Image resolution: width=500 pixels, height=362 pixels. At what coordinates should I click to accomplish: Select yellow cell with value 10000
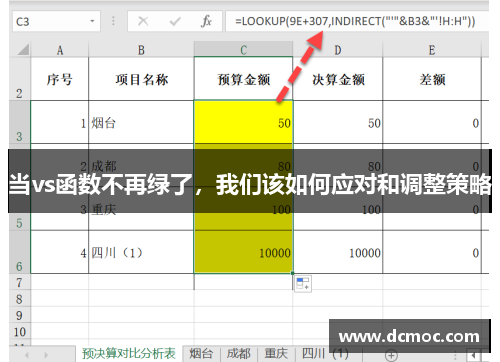click(243, 252)
